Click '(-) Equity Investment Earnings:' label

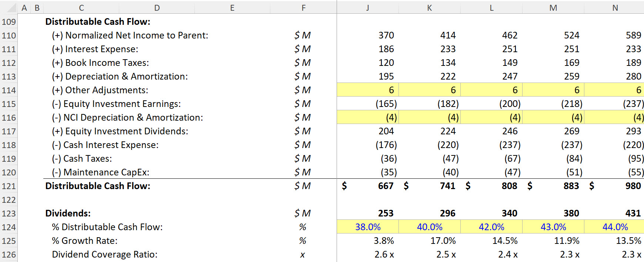(116, 104)
